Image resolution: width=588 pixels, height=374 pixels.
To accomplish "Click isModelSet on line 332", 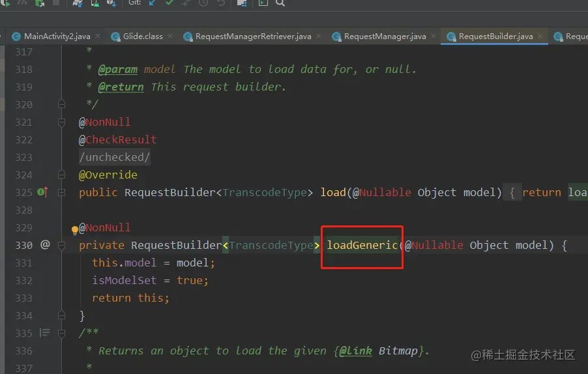I will (x=124, y=280).
